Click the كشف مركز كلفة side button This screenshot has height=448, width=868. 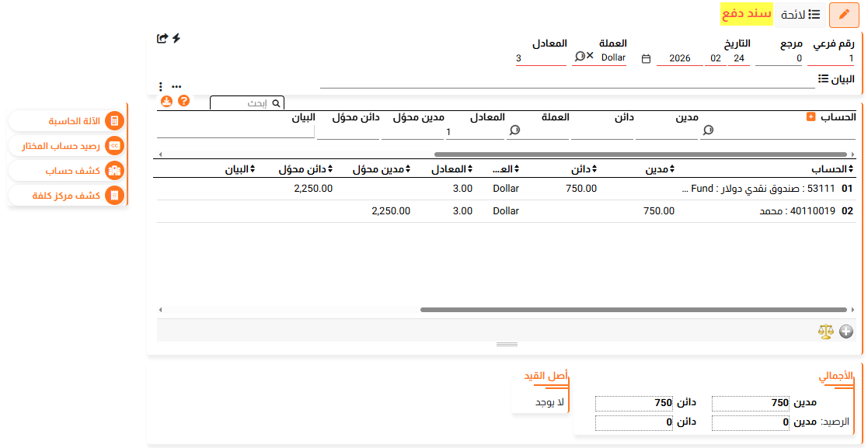tap(67, 196)
